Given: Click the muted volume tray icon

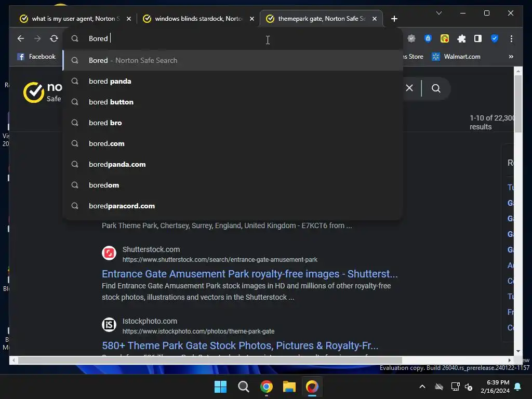Looking at the screenshot, I should pos(469,387).
